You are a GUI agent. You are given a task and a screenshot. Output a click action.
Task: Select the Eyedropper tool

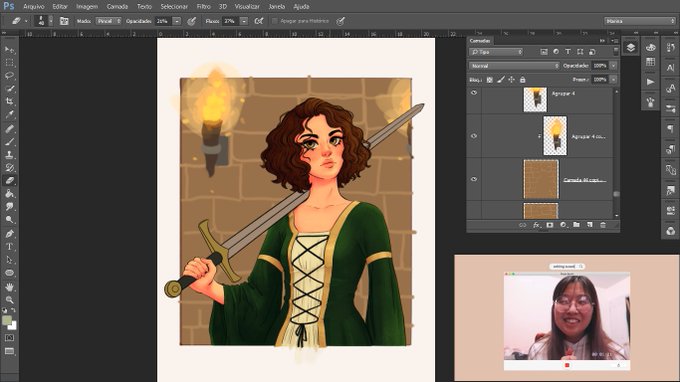9,114
